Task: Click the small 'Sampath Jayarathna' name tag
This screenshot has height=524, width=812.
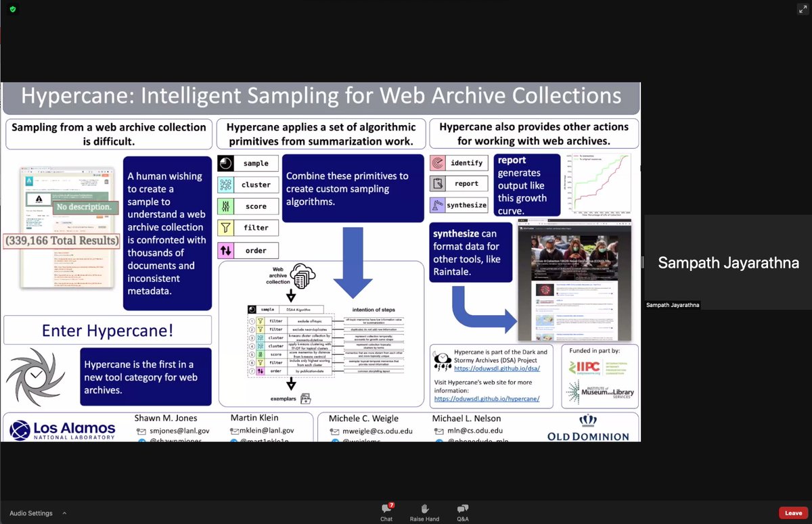Action: pos(673,305)
